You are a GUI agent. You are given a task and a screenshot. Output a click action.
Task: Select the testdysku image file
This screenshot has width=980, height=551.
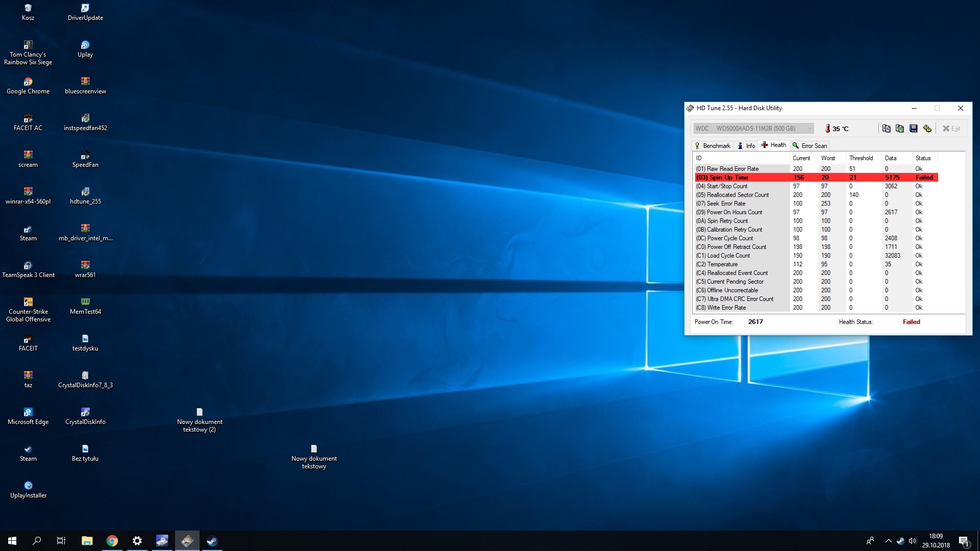(85, 343)
